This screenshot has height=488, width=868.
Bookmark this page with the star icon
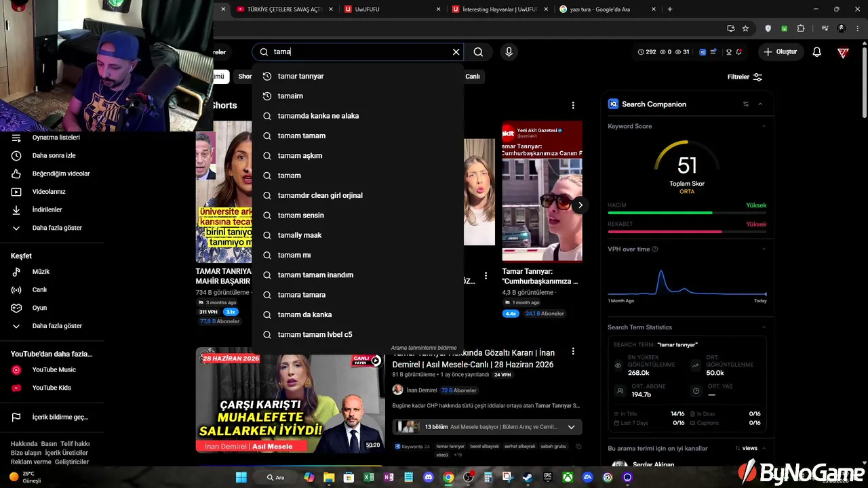[x=745, y=28]
